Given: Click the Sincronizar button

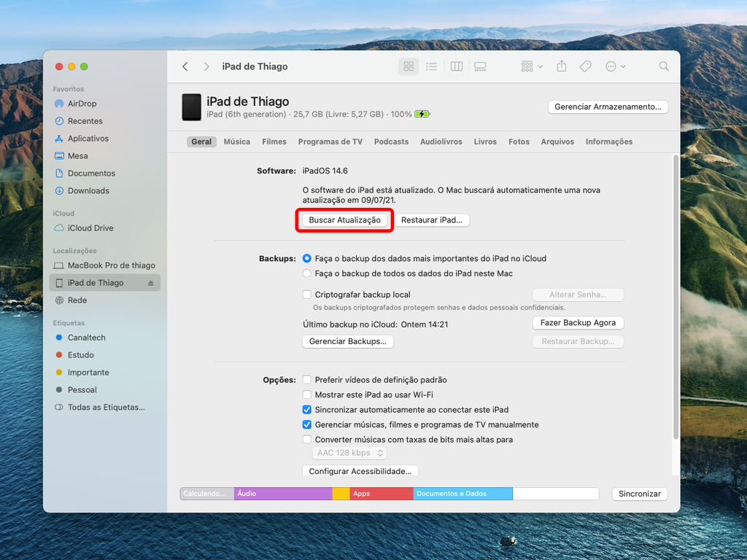Looking at the screenshot, I should pos(639,494).
